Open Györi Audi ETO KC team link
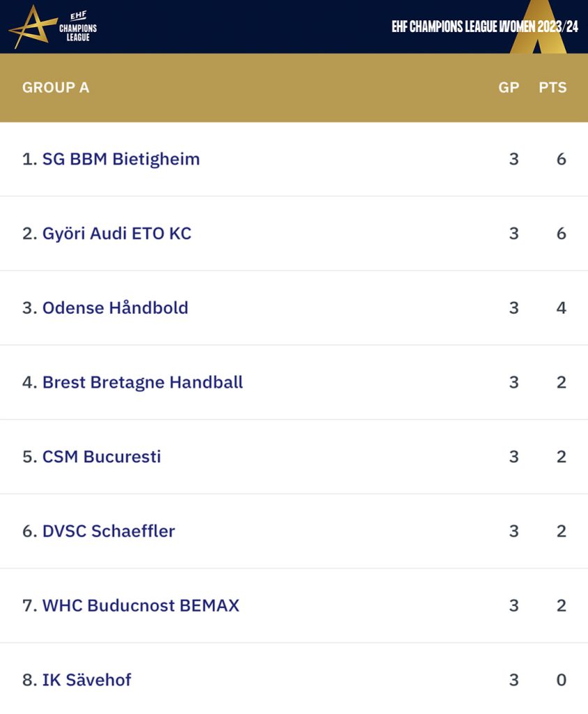The image size is (588, 714). [116, 234]
